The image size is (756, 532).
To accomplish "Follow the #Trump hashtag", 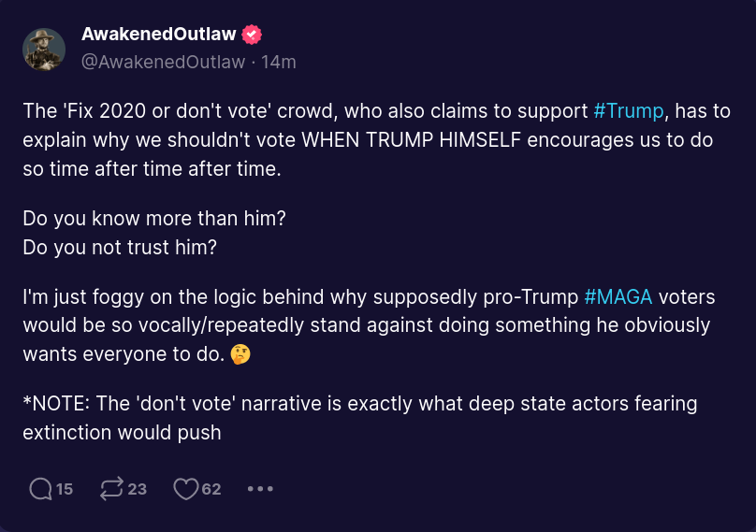I will tap(629, 110).
